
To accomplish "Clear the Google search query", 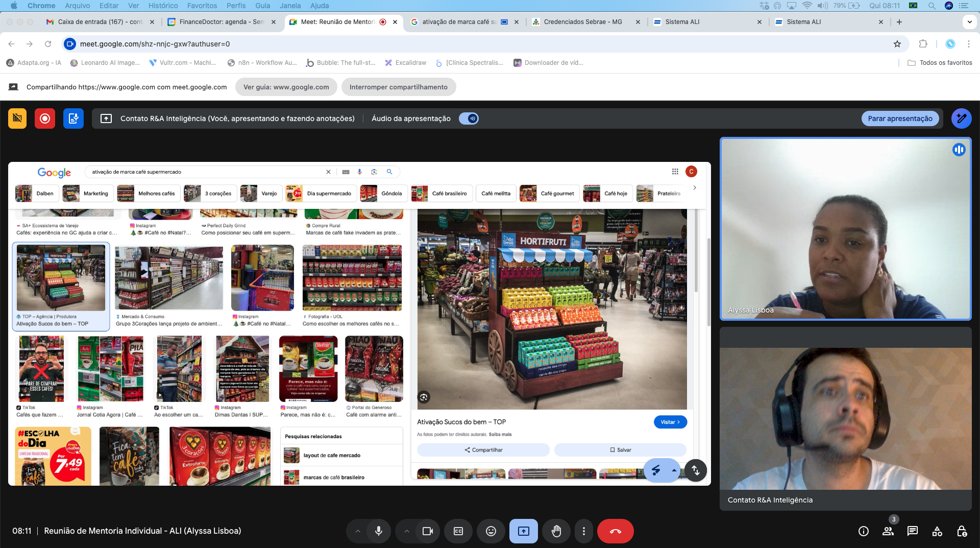I will tap(328, 172).
